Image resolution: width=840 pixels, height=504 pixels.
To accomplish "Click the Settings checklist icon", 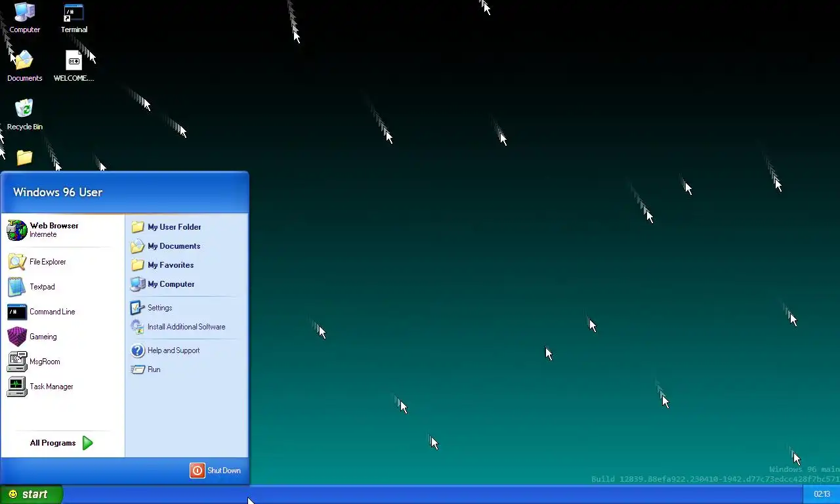I will point(137,308).
